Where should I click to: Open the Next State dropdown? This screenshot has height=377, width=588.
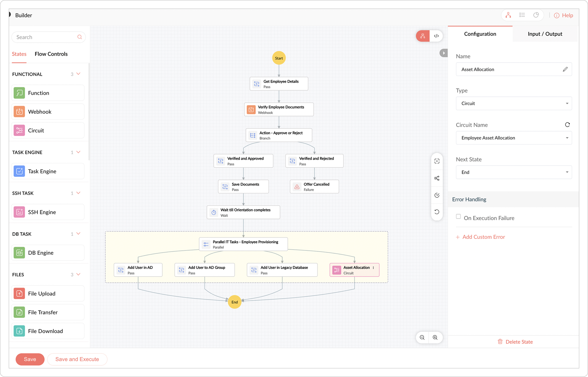point(514,172)
